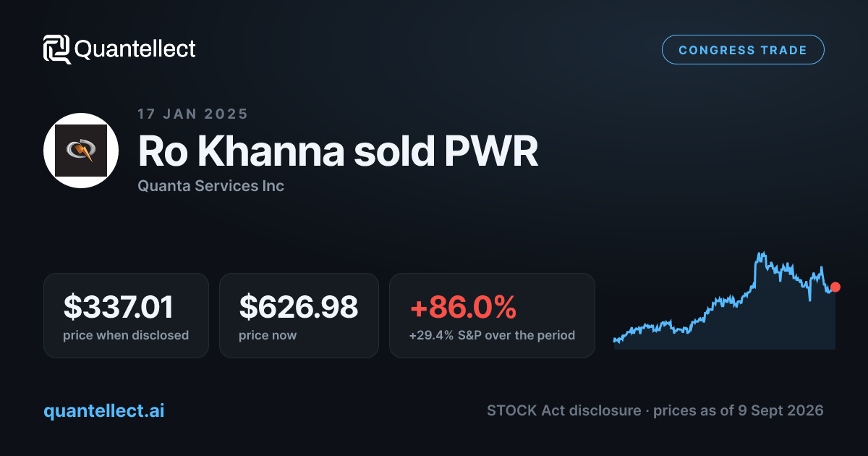Screen dimensions: 868x456
Task: Click the start of the price chart line
Action: [x=615, y=339]
